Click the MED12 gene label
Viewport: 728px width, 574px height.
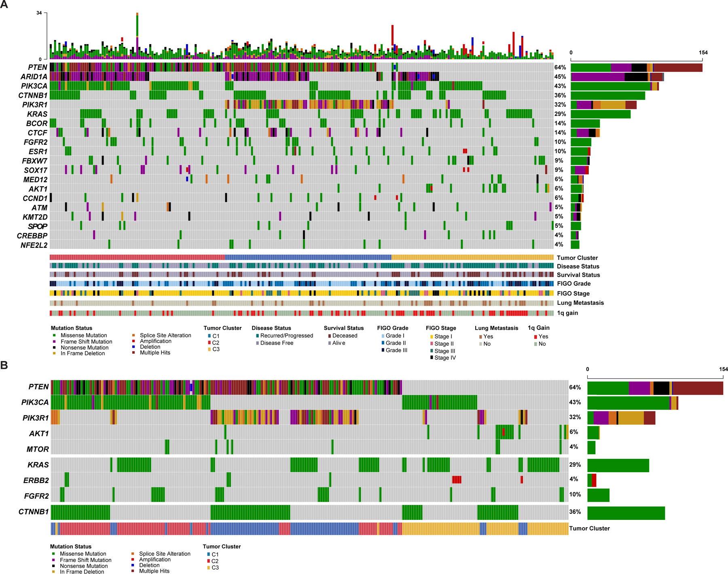point(35,180)
